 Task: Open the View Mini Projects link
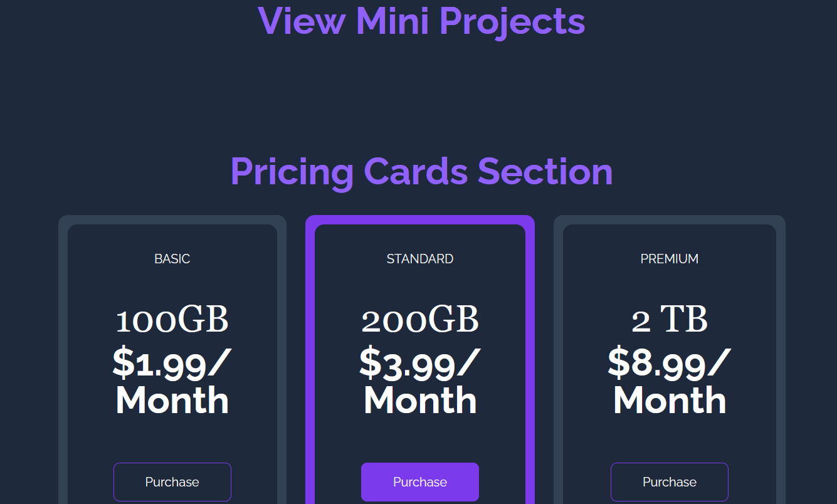point(421,21)
